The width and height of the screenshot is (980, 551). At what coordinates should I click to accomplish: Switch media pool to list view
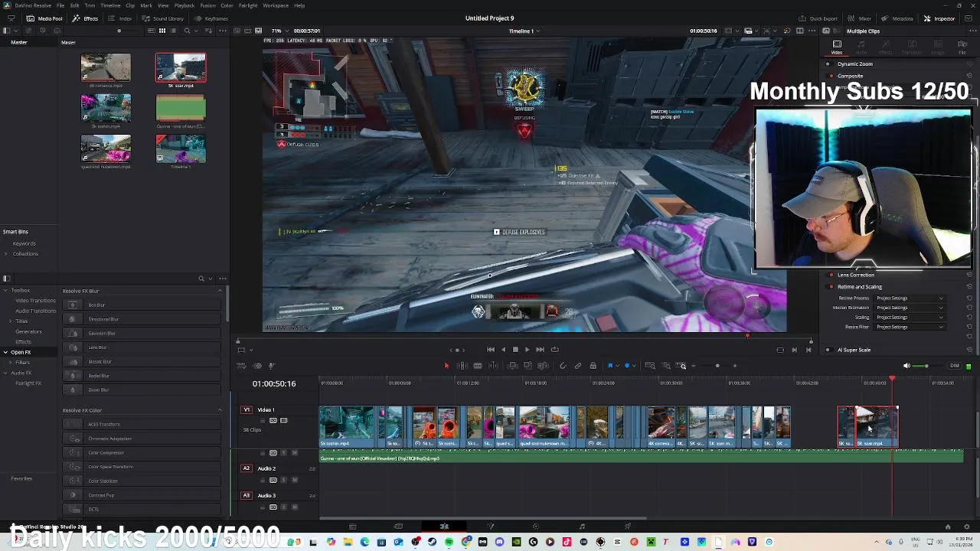pyautogui.click(x=174, y=31)
